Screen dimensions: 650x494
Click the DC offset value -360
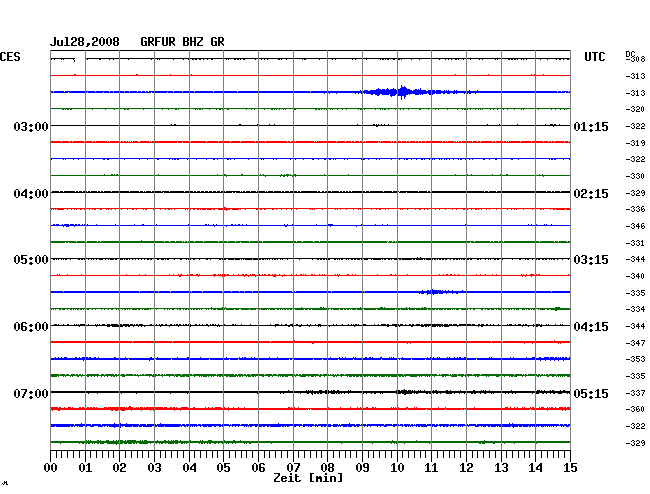[635, 409]
